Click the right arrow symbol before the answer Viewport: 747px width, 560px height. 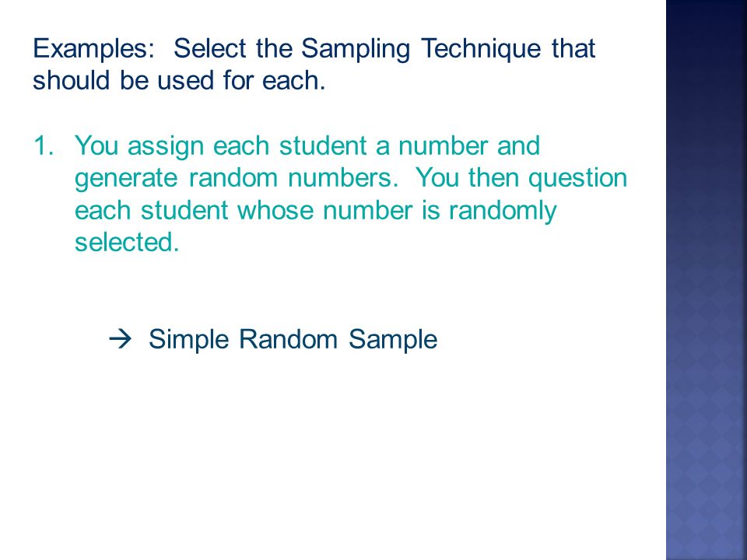click(120, 339)
